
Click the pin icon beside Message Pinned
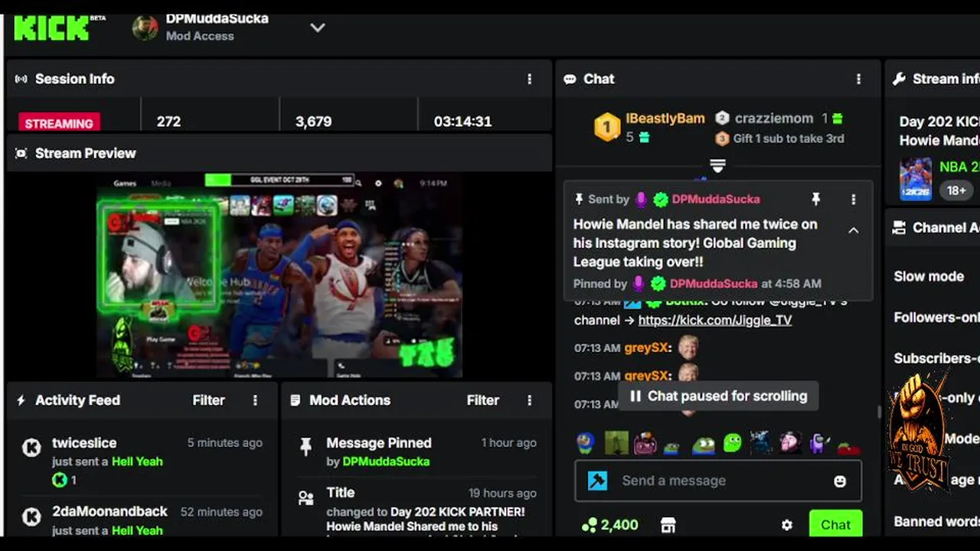click(x=306, y=447)
